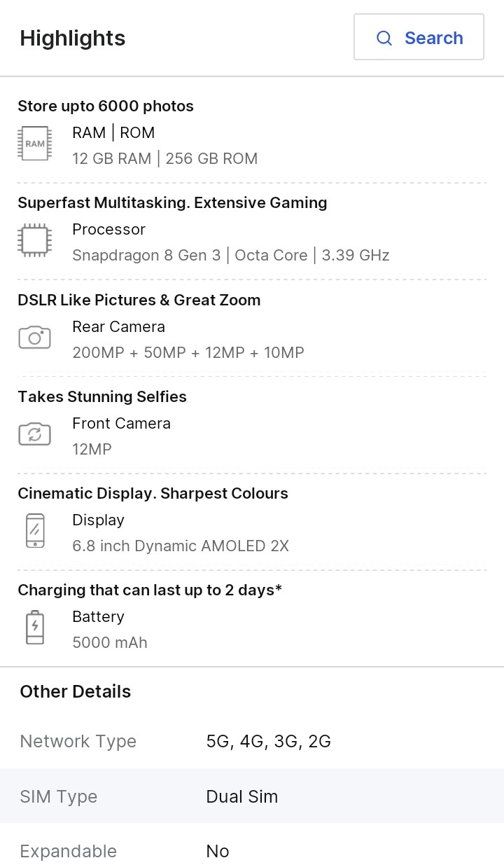Click the Processor chip icon
The width and height of the screenshot is (504, 865).
35,241
